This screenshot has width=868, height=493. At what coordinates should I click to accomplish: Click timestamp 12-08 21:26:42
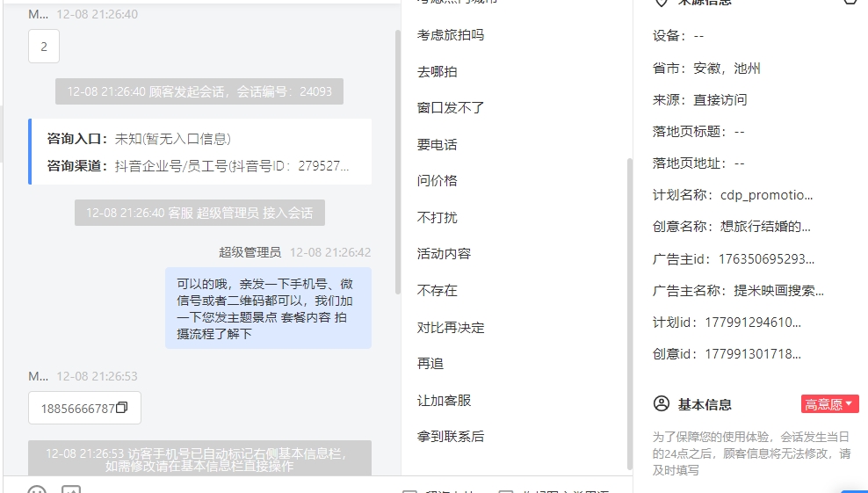[x=330, y=252]
